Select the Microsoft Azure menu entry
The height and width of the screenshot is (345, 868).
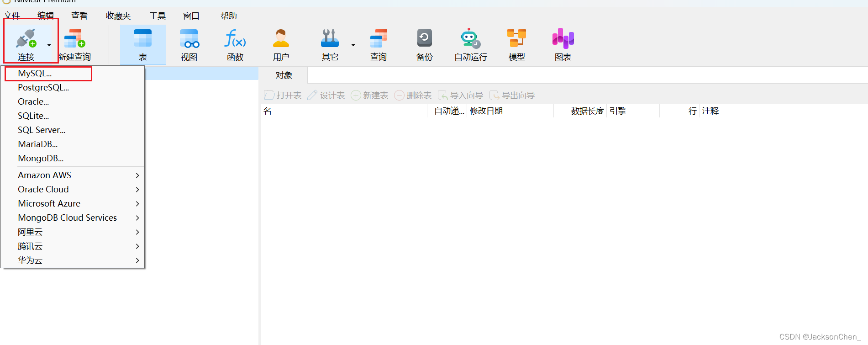73,204
